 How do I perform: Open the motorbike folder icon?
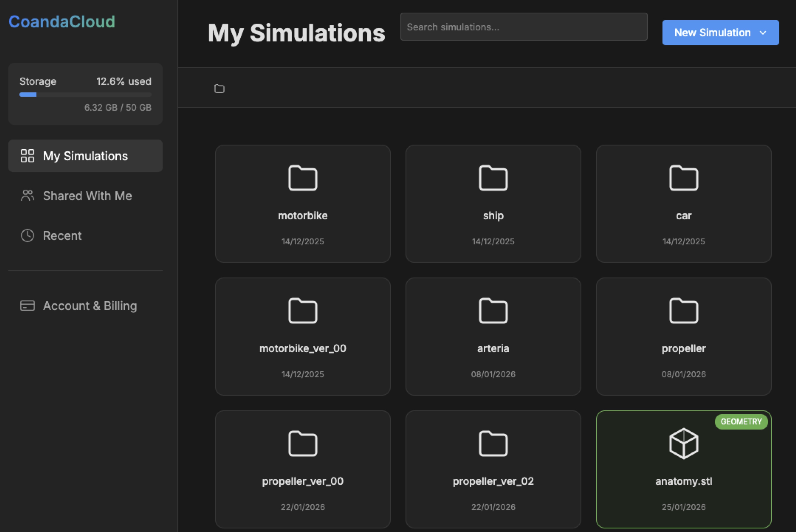tap(302, 178)
